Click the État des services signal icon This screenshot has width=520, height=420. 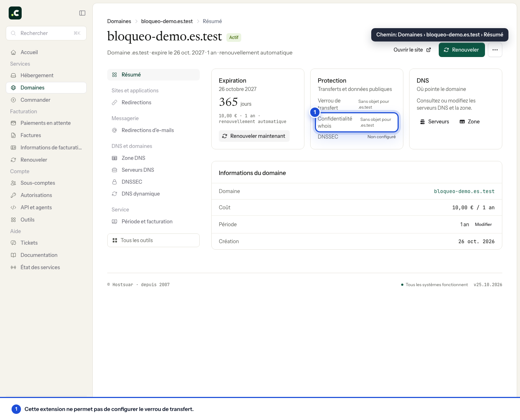[x=13, y=267]
